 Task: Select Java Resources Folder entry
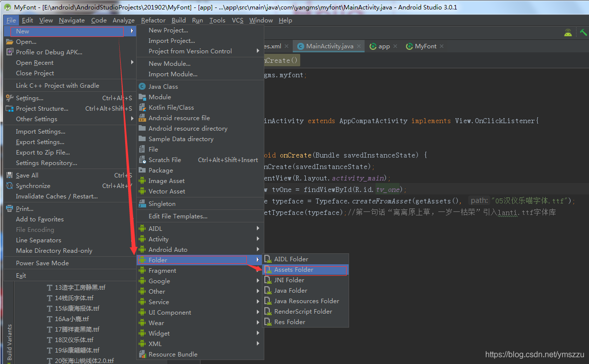tap(306, 301)
